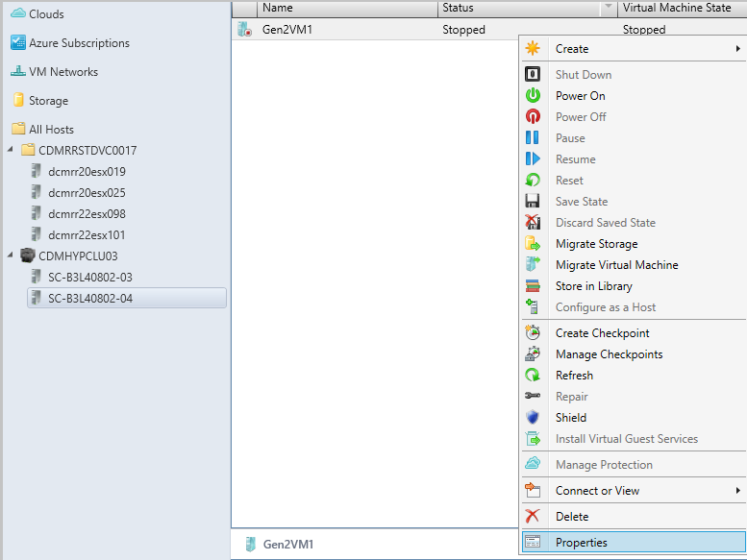Screen dimensions: 747x560
Task: Click the Manage Protection cloud icon
Action: click(x=533, y=463)
